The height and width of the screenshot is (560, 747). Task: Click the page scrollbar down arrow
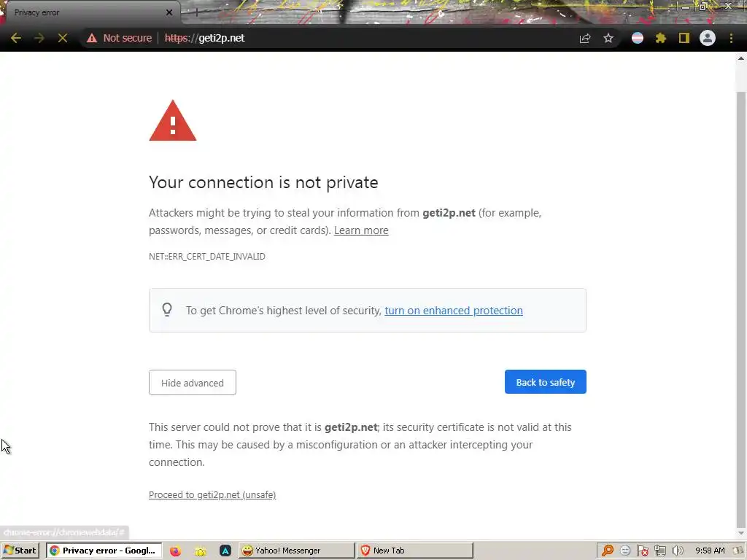click(741, 533)
